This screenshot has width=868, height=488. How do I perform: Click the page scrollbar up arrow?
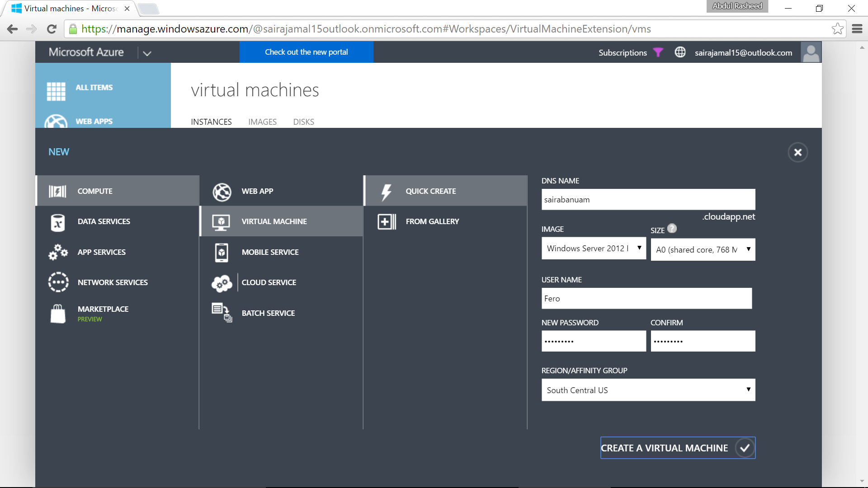pyautogui.click(x=862, y=47)
